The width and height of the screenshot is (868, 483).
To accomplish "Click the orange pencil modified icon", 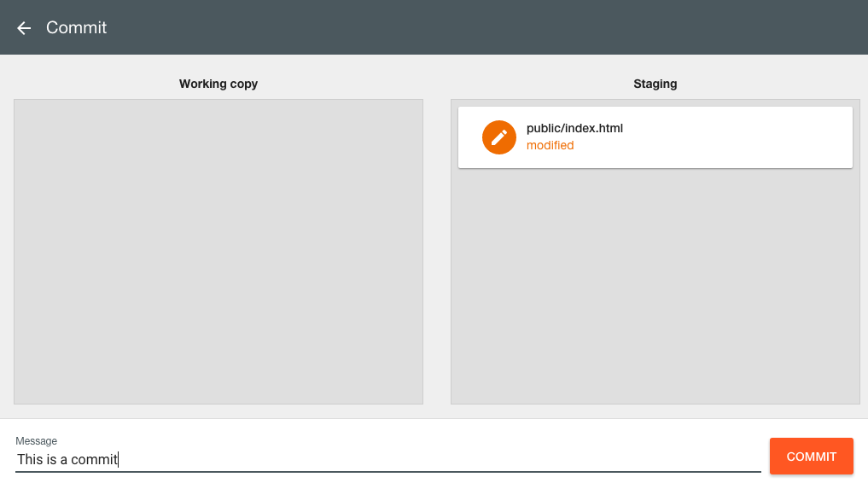I will (498, 137).
